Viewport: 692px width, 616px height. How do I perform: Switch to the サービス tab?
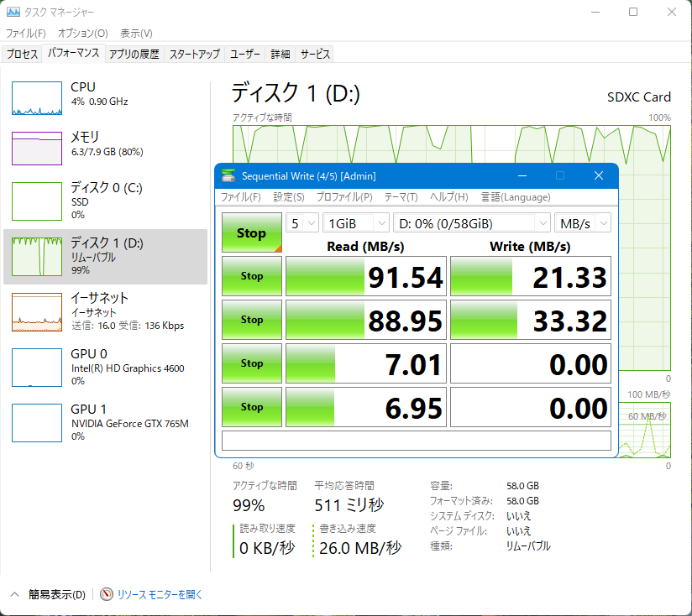(315, 55)
